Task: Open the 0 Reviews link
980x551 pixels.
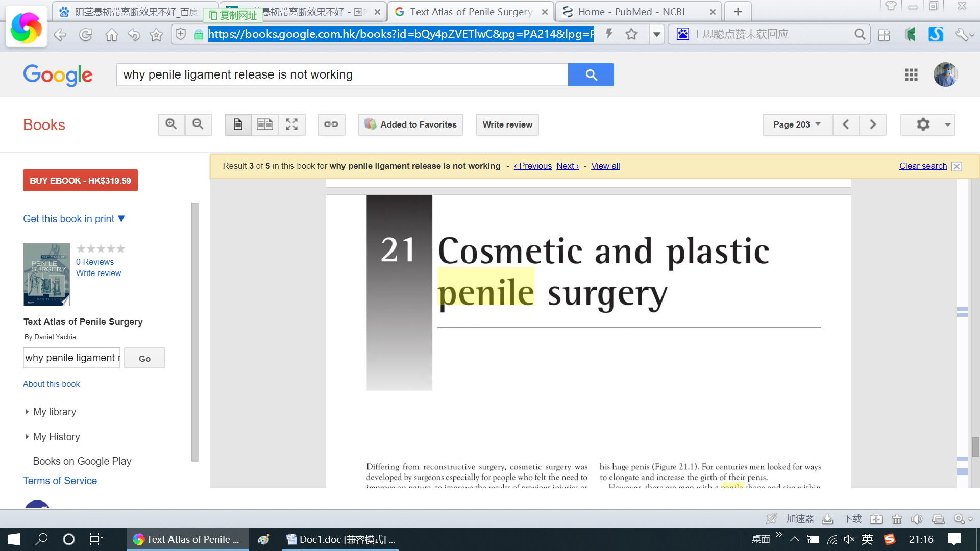Action: [95, 262]
